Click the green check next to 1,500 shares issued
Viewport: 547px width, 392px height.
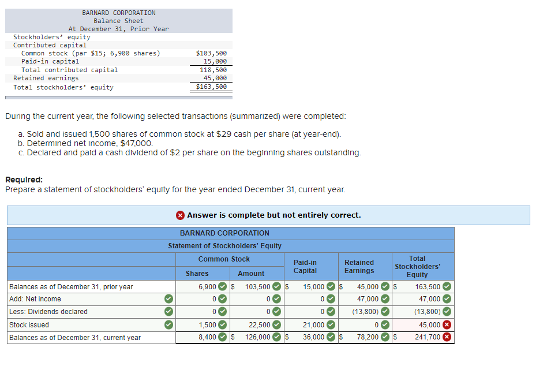click(222, 325)
